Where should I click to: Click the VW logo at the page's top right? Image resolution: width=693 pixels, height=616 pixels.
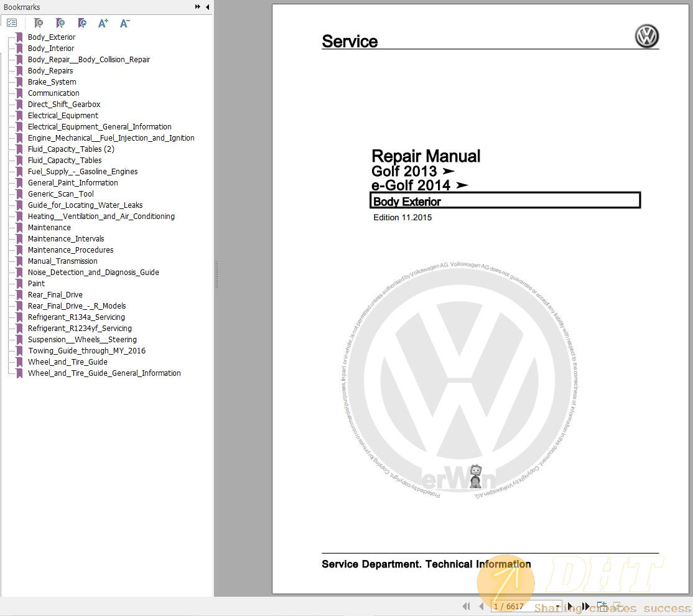point(647,36)
